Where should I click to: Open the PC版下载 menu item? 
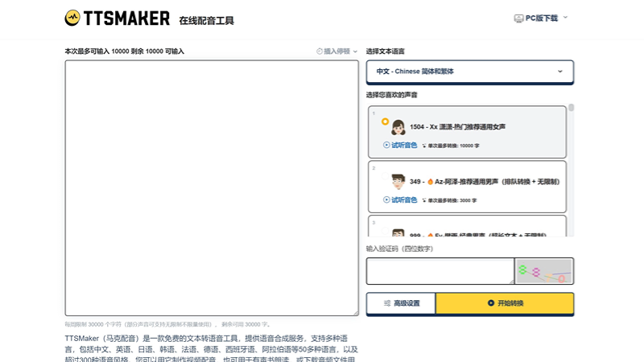coord(541,18)
